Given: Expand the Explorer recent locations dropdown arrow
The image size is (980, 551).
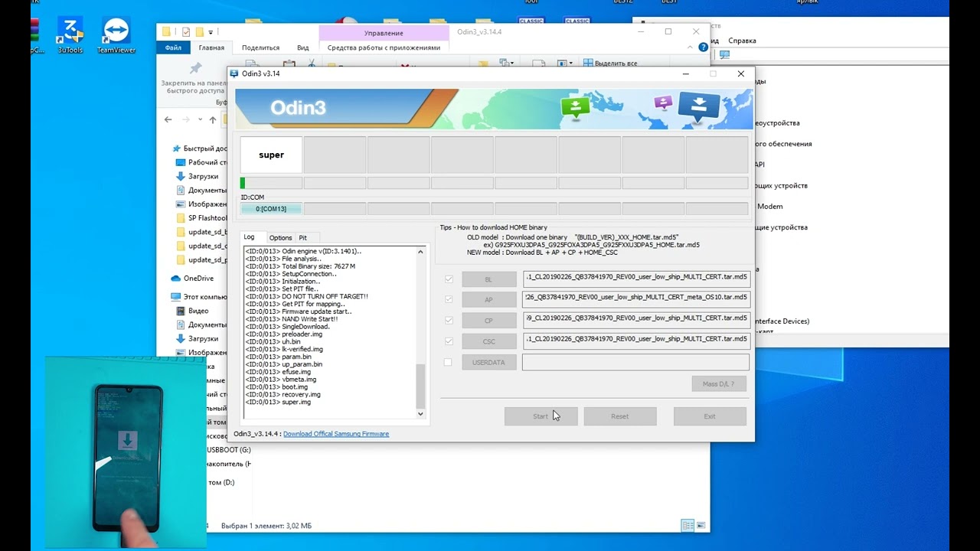Looking at the screenshot, I should pyautogui.click(x=201, y=120).
